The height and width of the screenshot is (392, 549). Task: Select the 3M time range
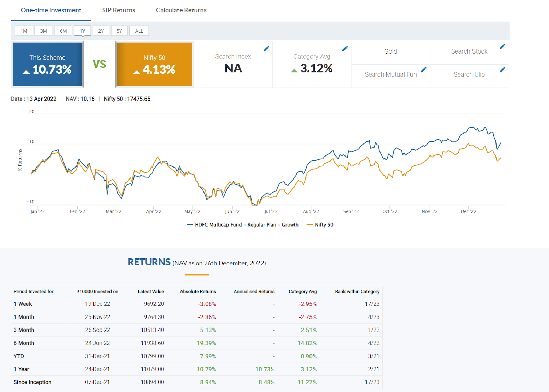point(44,31)
